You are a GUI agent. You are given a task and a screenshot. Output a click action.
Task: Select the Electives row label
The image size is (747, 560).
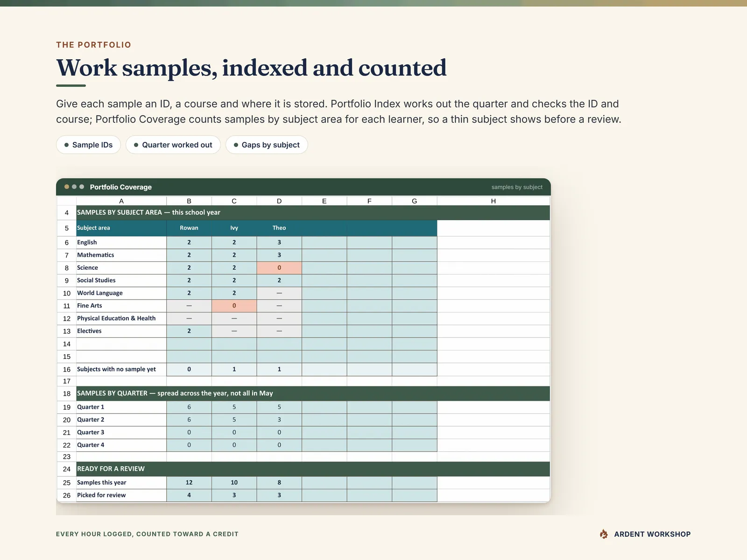(121, 331)
